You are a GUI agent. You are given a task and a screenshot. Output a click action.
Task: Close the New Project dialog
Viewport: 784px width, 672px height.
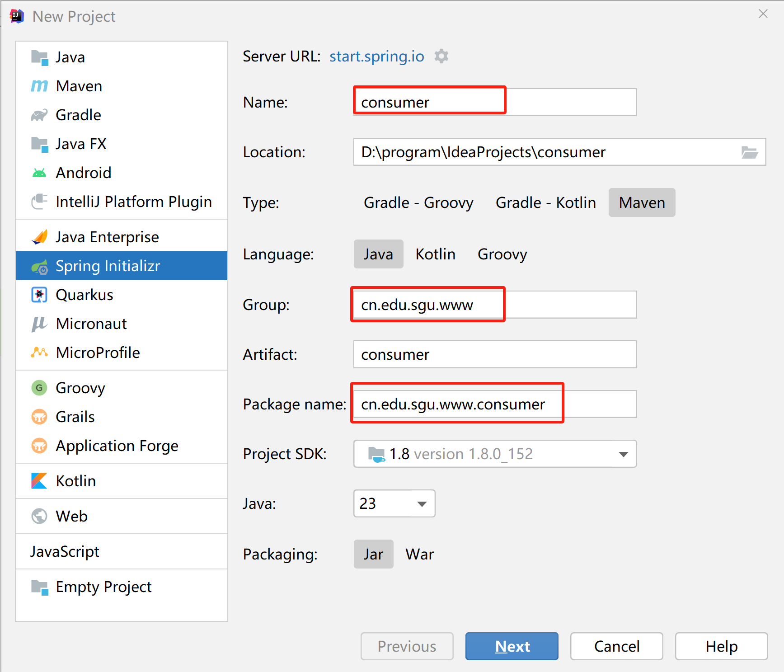(x=763, y=14)
